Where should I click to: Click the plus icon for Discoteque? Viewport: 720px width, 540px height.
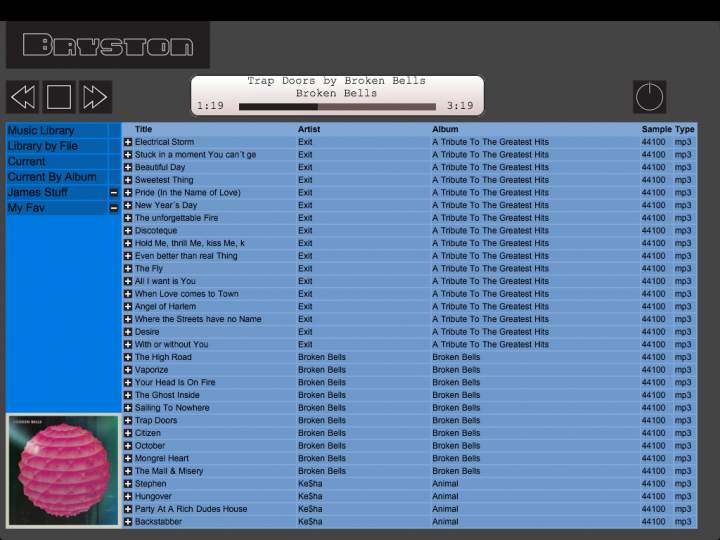128,231
